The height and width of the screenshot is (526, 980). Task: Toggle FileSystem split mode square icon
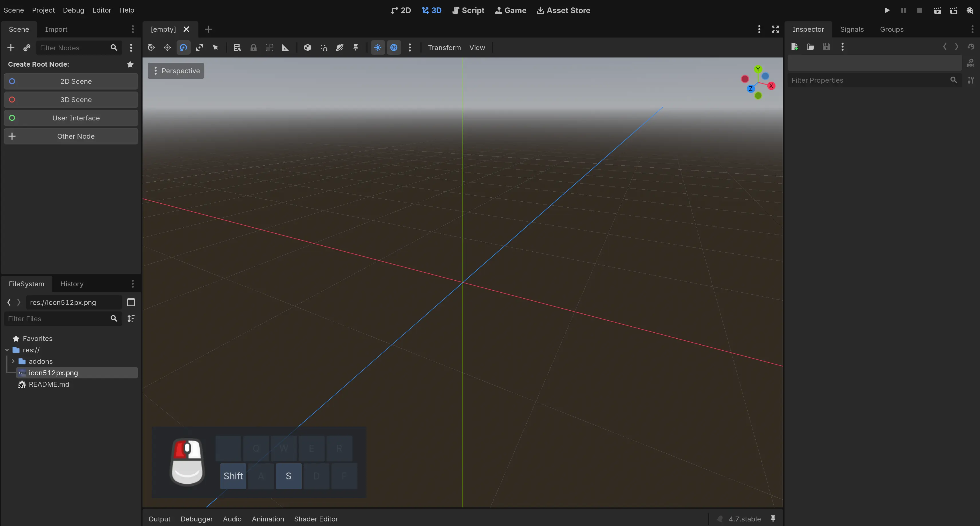tap(131, 303)
